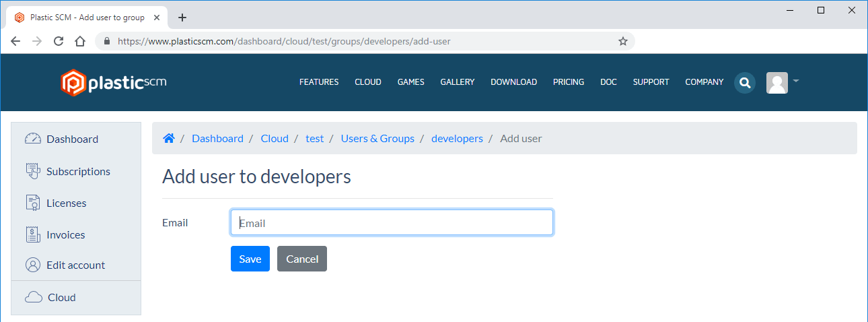Reload the page with refresh icon
Image resolution: width=868 pixels, height=322 pixels.
(59, 41)
